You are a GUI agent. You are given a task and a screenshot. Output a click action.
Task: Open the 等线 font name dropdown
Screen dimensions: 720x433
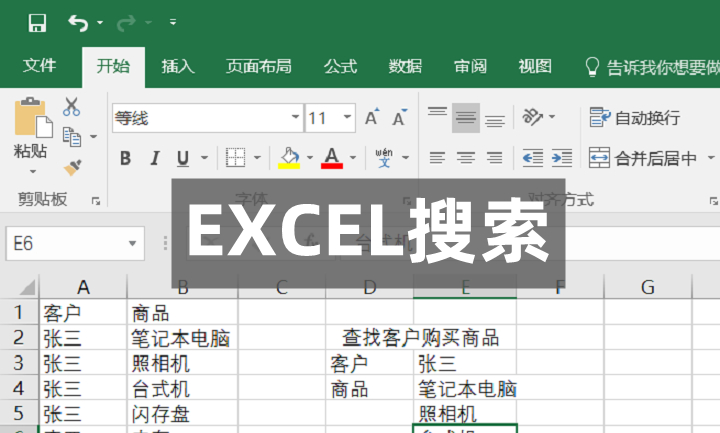point(296,117)
